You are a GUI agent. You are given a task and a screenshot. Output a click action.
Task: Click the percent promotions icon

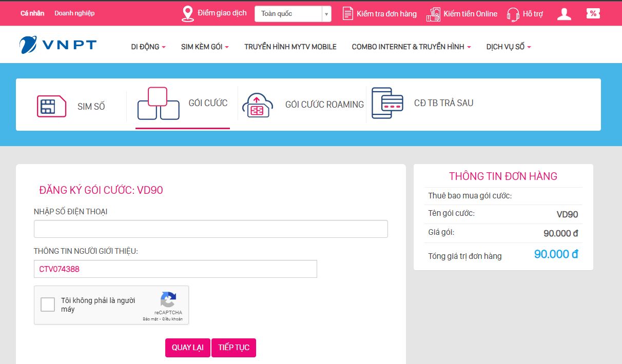[x=593, y=14]
